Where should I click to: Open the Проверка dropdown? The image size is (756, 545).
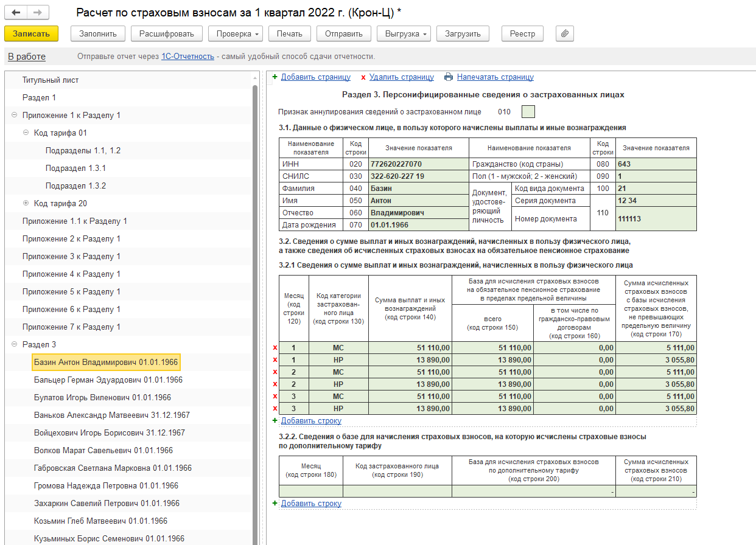tap(235, 34)
